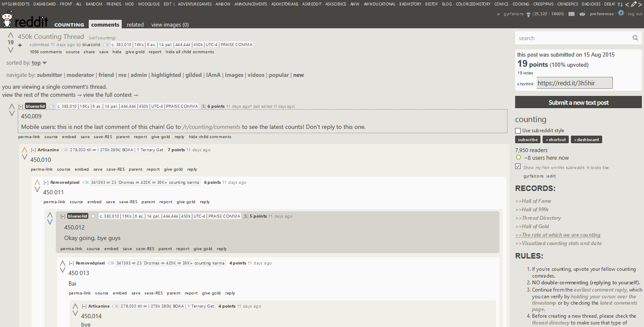Click the modmail snoo icon in header
Screen dimensions: 644x327
(582, 14)
